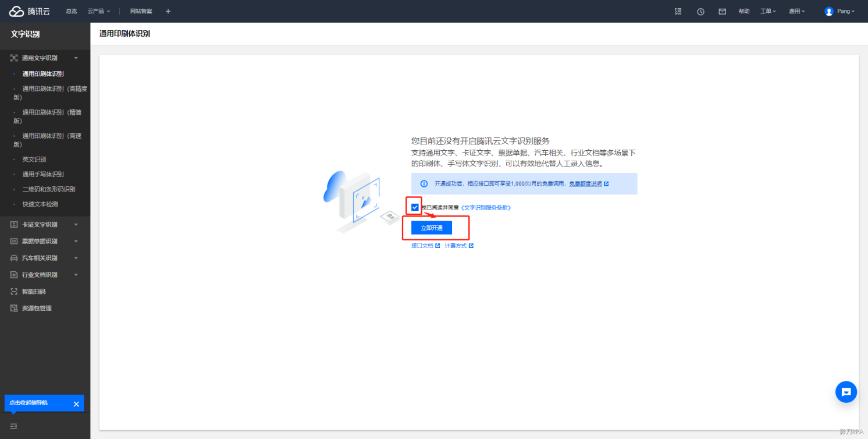
Task: Click the collapse sidebar icon at bottom
Action: click(14, 426)
